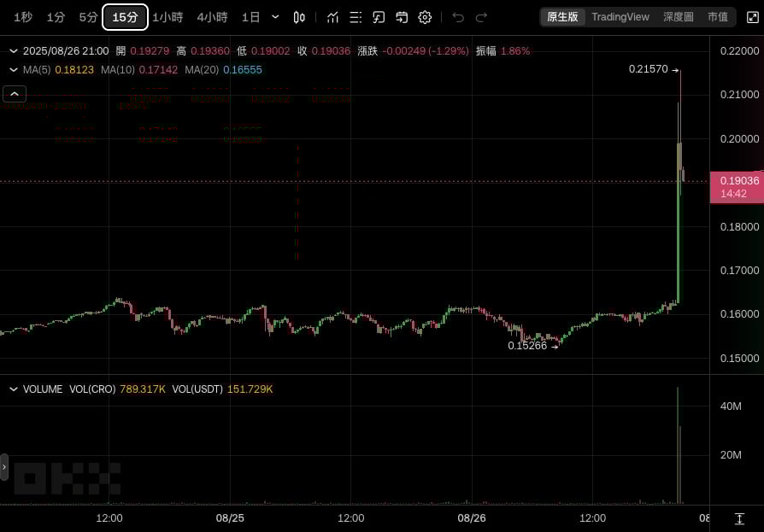Open the candlestick chart type selector
The width and height of the screenshot is (764, 532).
click(x=299, y=17)
